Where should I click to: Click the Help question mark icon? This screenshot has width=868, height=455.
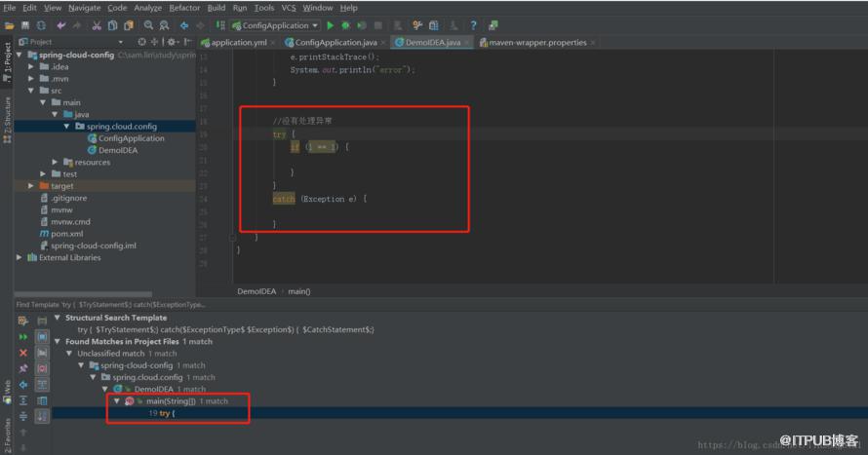[473, 25]
